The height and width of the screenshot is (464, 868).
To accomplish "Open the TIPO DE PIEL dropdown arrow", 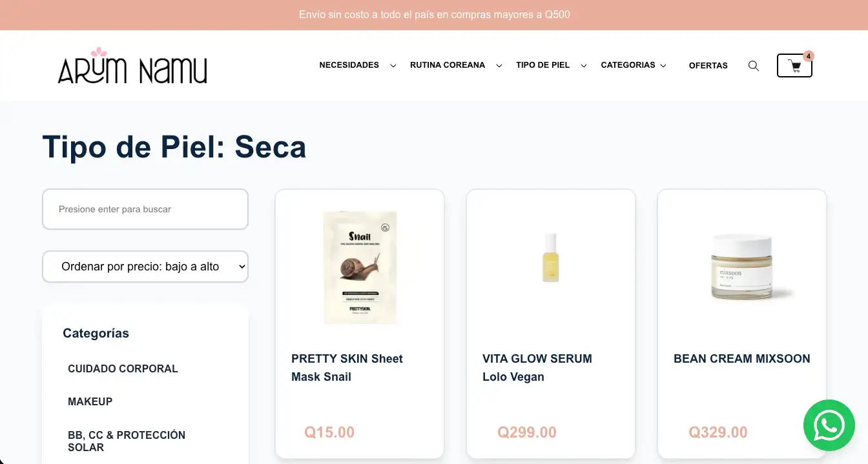I will 583,65.
